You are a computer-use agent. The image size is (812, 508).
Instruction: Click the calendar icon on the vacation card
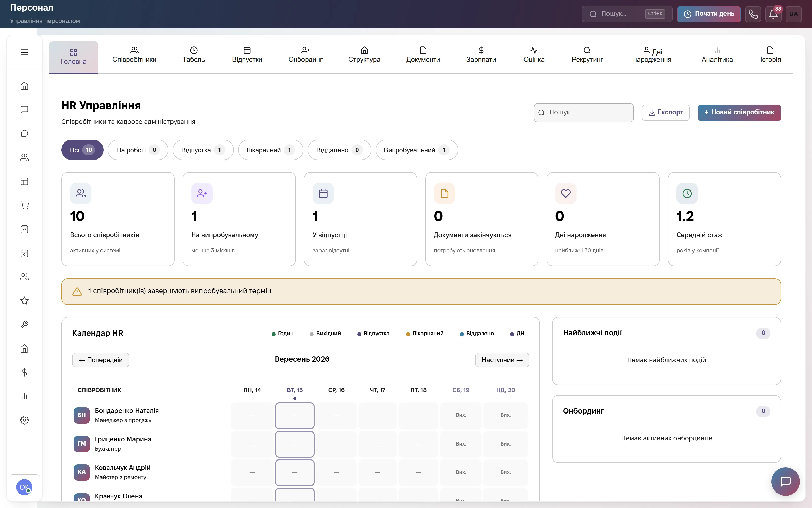[323, 194]
